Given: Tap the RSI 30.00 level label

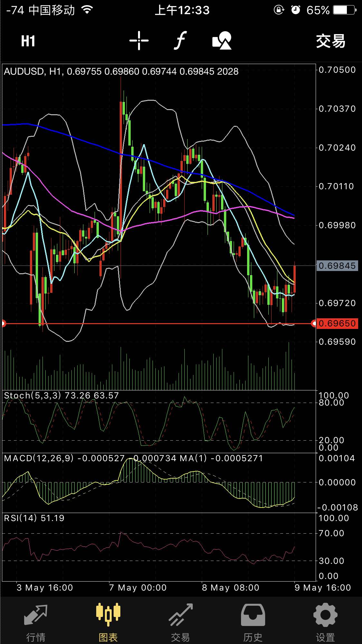Looking at the screenshot, I should point(331,561).
